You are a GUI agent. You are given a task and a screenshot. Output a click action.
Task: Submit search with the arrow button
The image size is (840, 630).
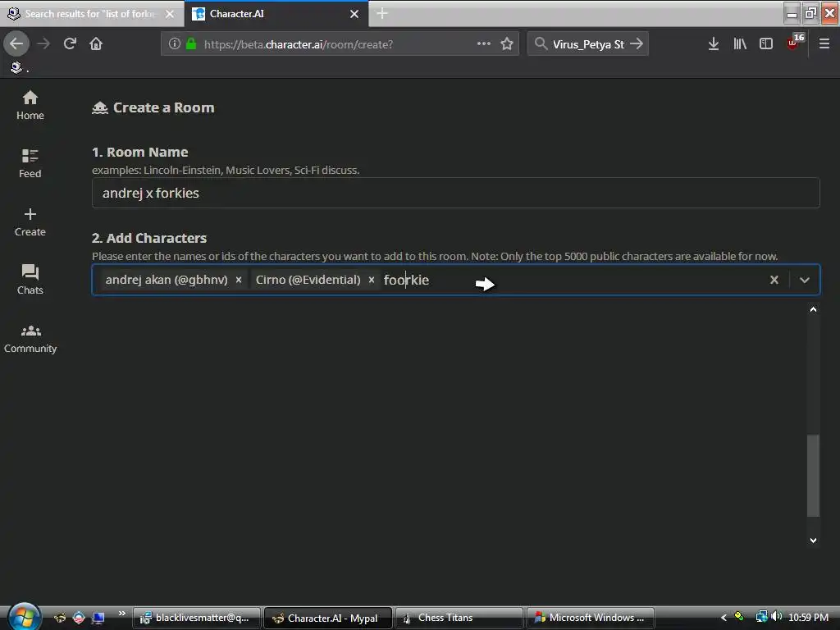click(x=637, y=43)
